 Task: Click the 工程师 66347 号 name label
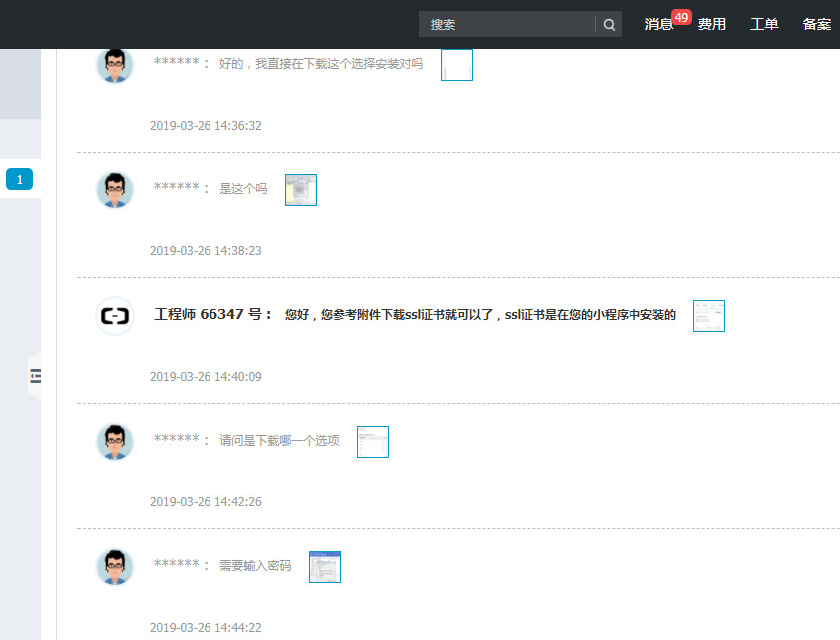213,314
